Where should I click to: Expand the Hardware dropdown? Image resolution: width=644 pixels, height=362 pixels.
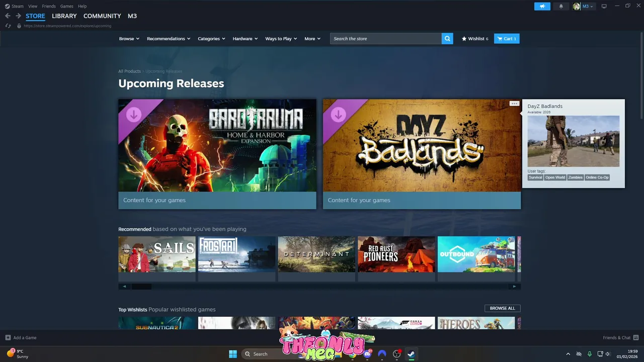pos(245,39)
